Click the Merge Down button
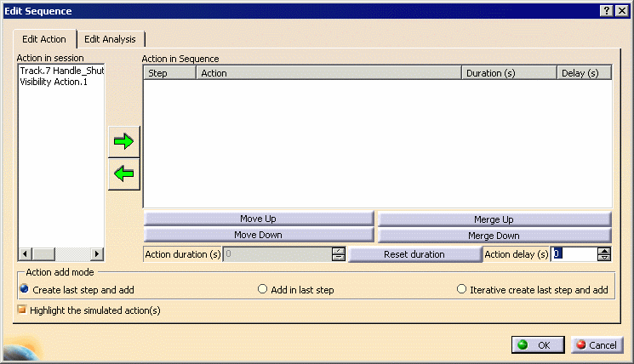Viewport: 634px width, 364px height. tap(494, 236)
